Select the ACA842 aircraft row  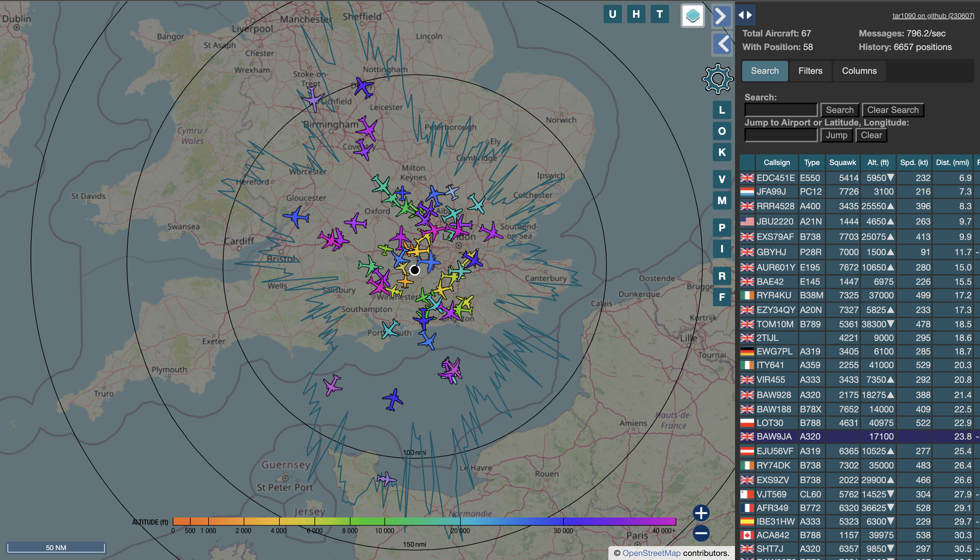click(x=859, y=536)
